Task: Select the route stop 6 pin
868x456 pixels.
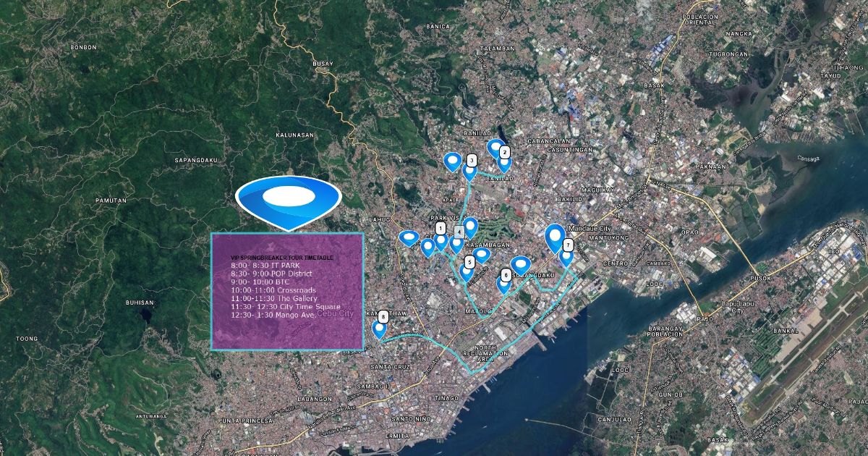Action: [x=503, y=283]
